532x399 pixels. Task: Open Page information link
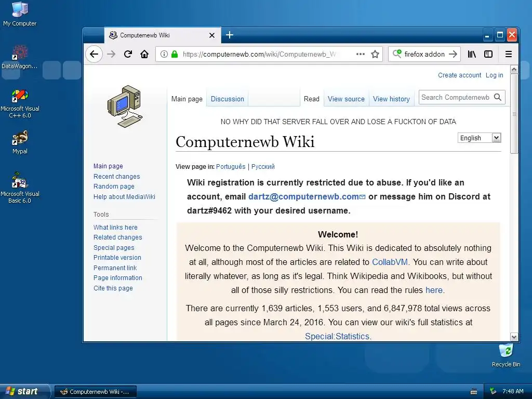118,277
